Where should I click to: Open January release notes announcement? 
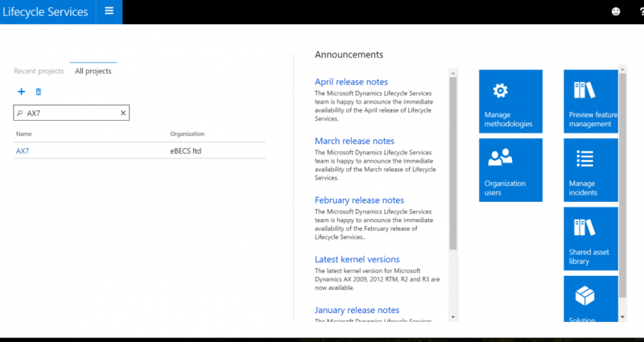[x=357, y=310]
